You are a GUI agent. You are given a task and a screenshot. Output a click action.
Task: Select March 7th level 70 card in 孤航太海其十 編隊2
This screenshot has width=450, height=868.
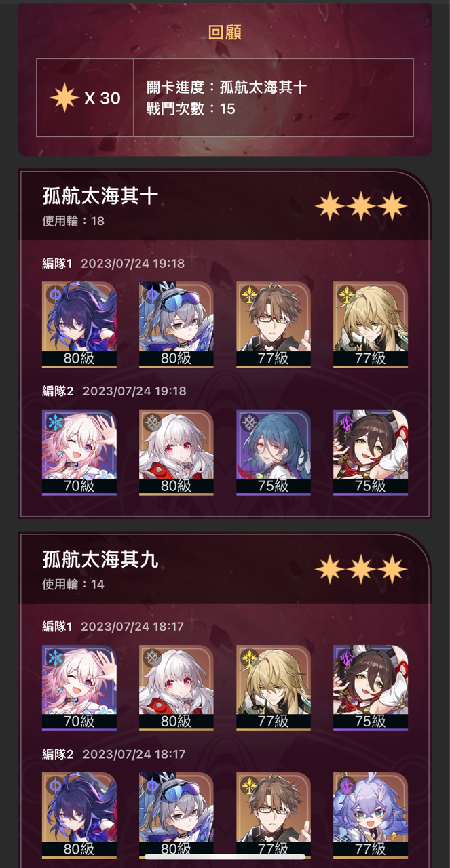79,452
